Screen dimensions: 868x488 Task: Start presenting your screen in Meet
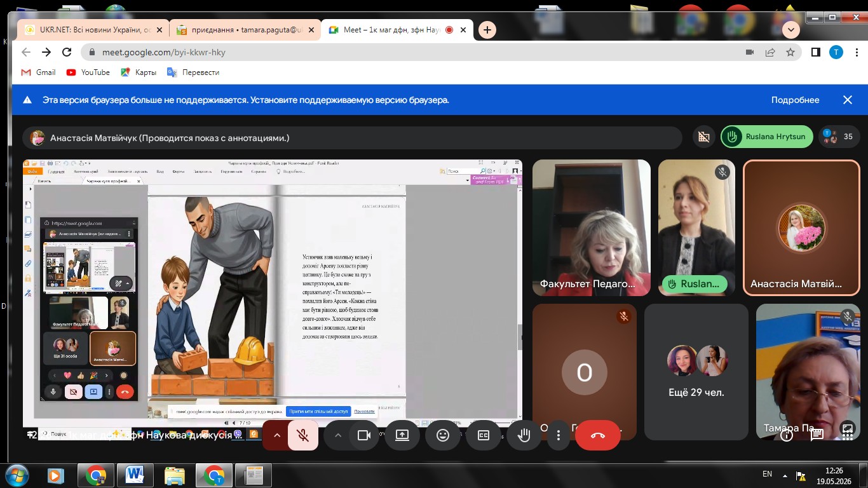[x=402, y=435]
